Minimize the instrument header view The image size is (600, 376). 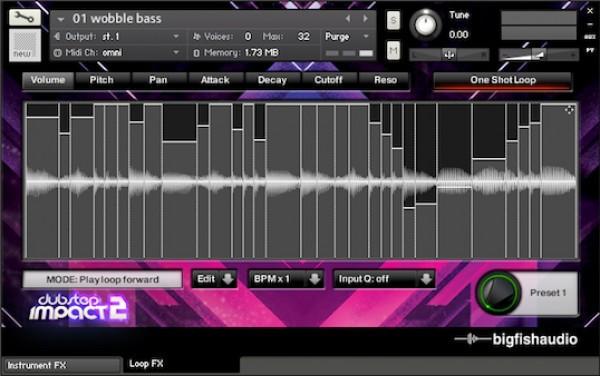590,24
